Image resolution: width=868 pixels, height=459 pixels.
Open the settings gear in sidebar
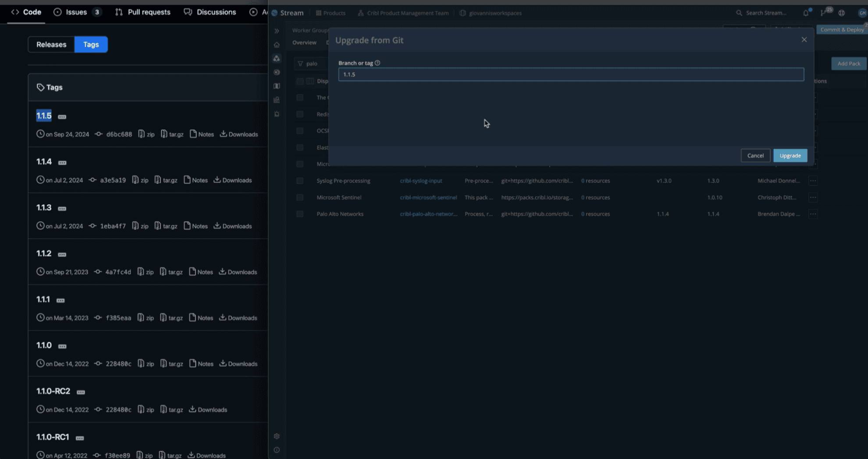277,436
